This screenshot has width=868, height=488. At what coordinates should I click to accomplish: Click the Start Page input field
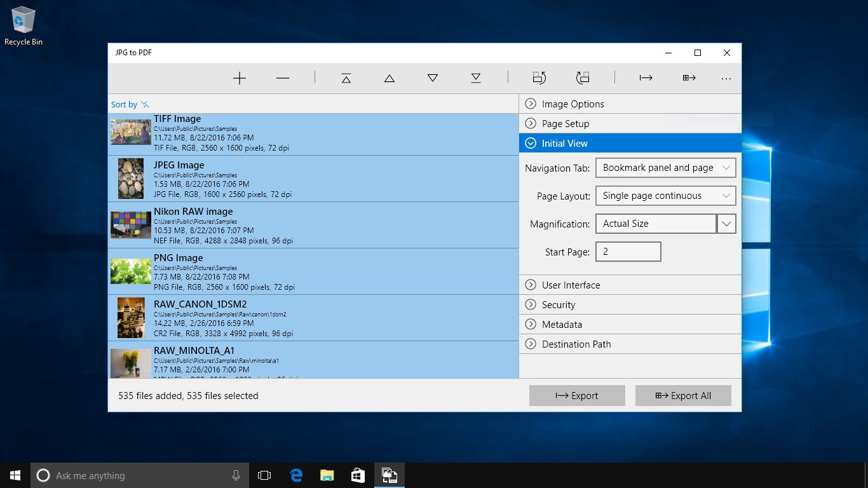click(628, 252)
